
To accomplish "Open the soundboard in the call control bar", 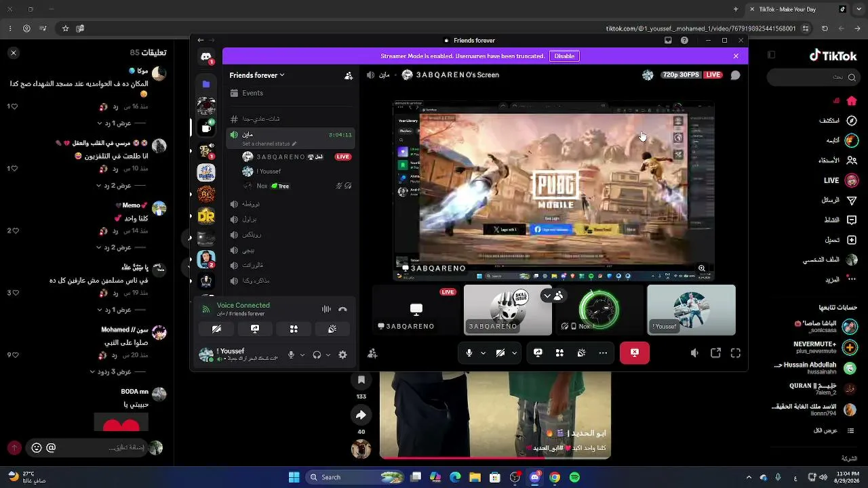I will [x=581, y=352].
